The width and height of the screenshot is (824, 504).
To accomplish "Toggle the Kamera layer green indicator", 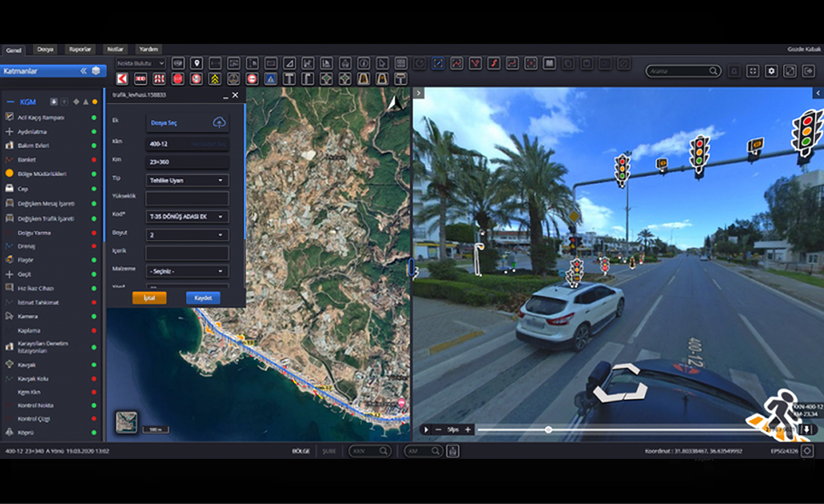I will [x=94, y=317].
